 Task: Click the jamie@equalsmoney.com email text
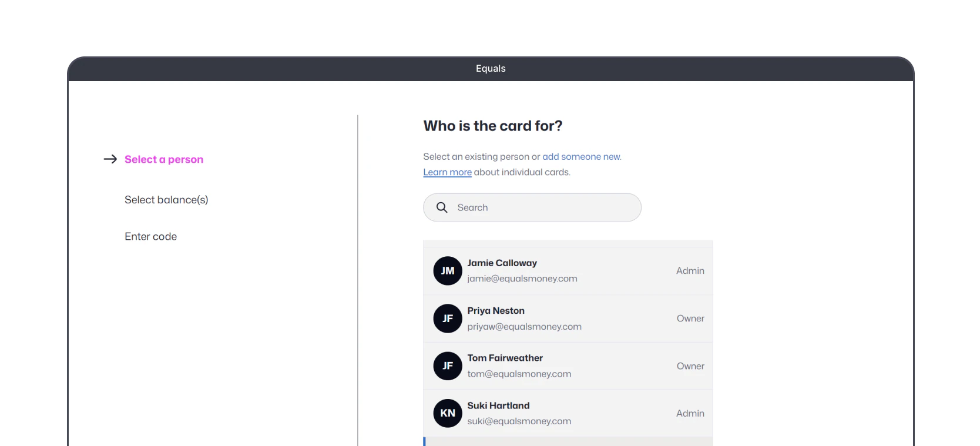(522, 279)
